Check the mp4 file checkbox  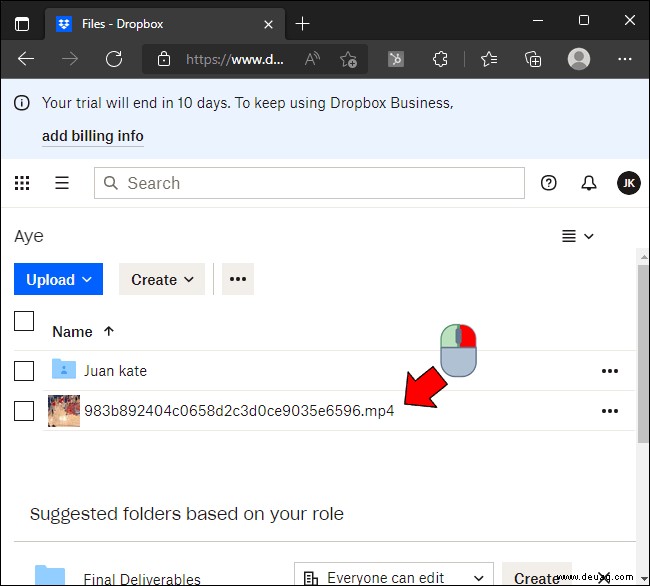point(24,411)
